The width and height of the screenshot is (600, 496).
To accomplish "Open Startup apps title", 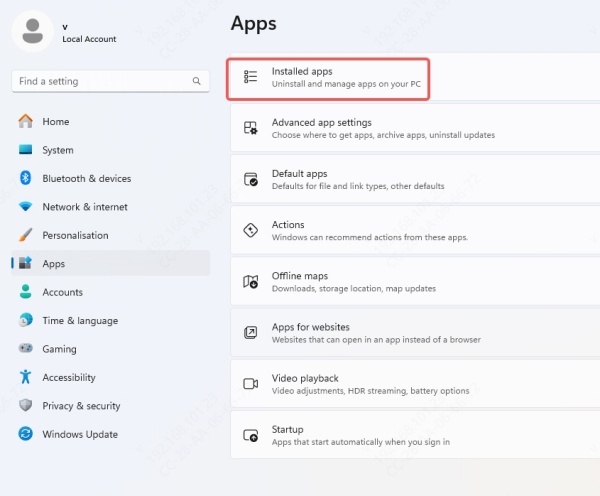I will [x=287, y=429].
